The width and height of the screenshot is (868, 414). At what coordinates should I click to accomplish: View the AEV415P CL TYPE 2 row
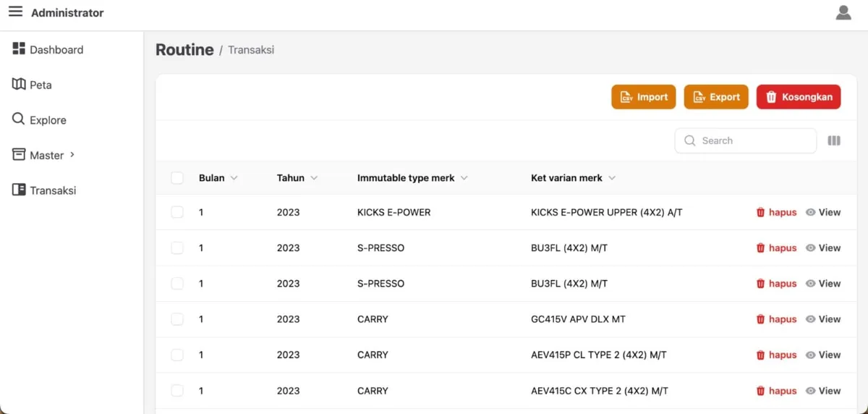[x=823, y=355]
